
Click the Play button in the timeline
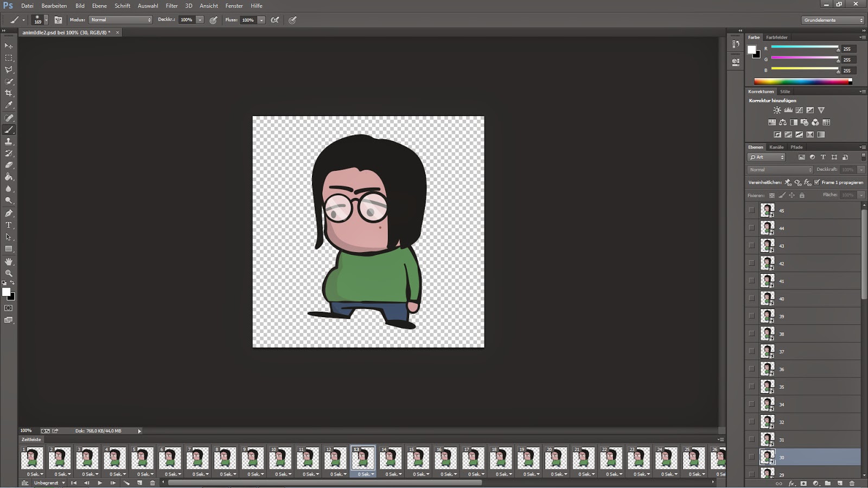(100, 483)
